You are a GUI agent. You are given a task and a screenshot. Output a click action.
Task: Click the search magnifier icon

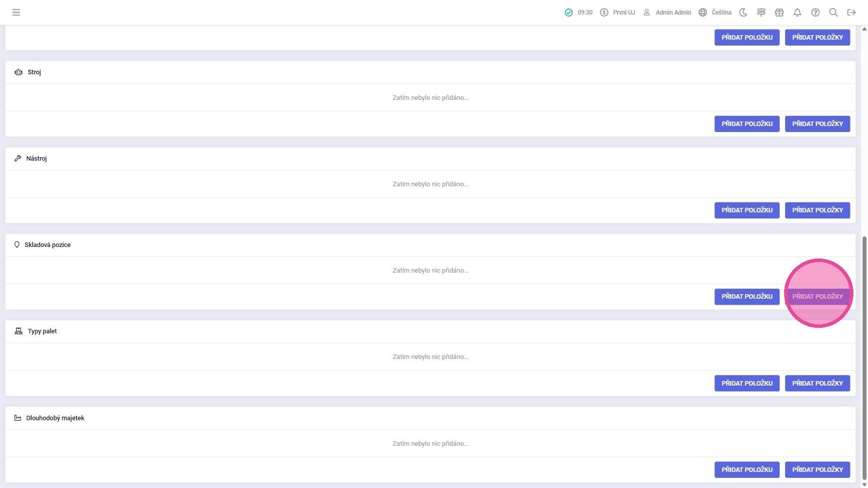pyautogui.click(x=833, y=13)
